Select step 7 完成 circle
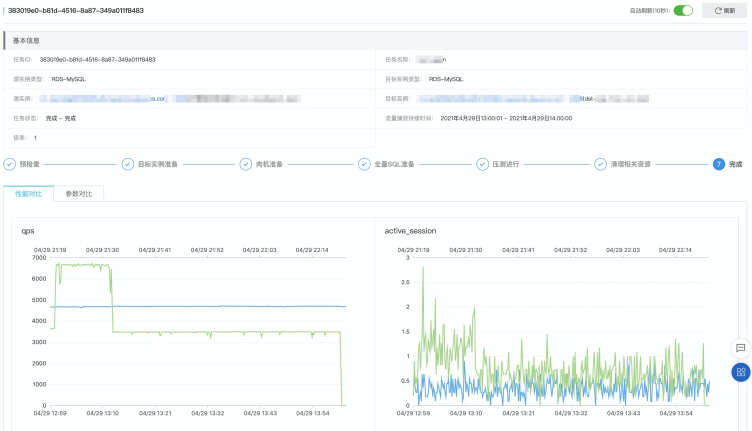Viewport: 752px width, 431px height. click(x=718, y=164)
